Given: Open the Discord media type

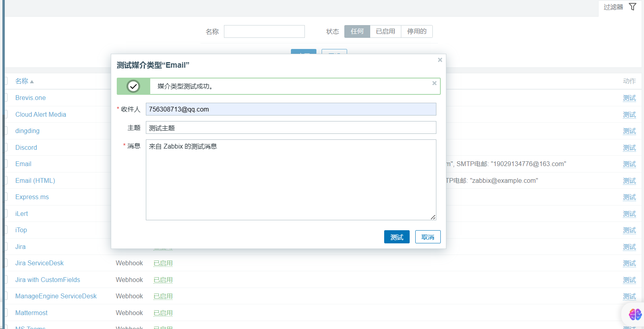Looking at the screenshot, I should [26, 147].
